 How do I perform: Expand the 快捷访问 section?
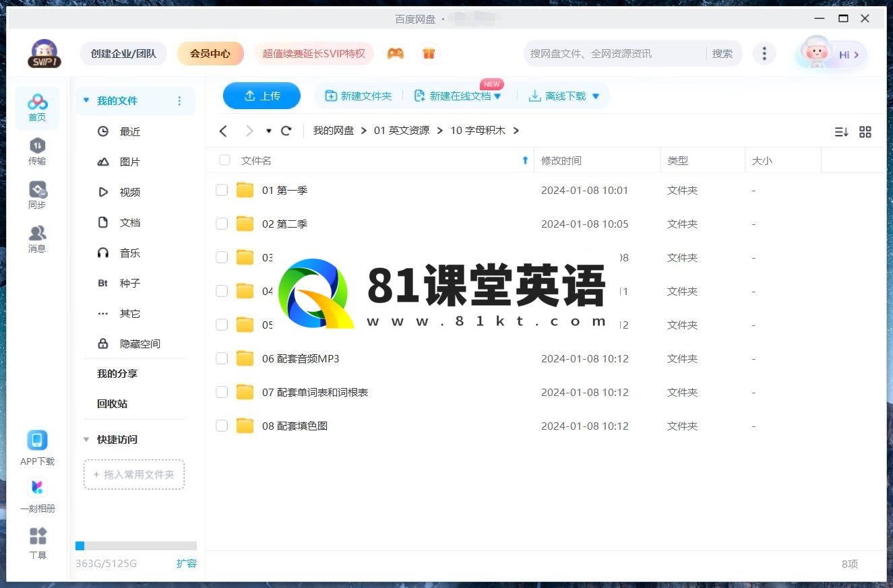pos(86,439)
